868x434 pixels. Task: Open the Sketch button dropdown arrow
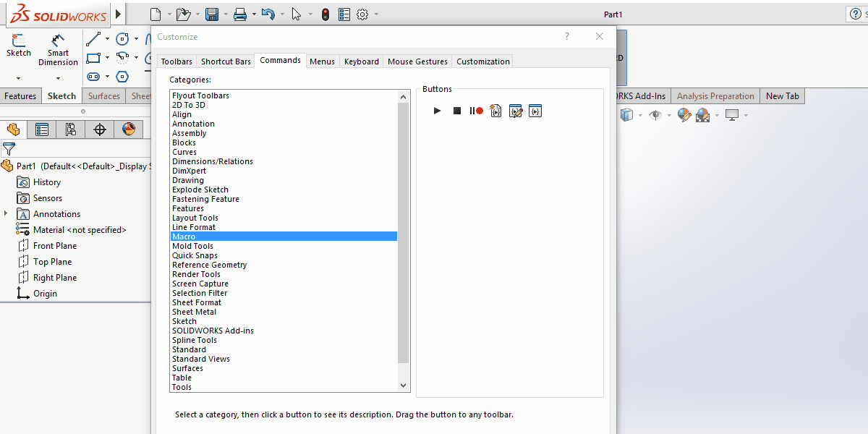pos(19,77)
